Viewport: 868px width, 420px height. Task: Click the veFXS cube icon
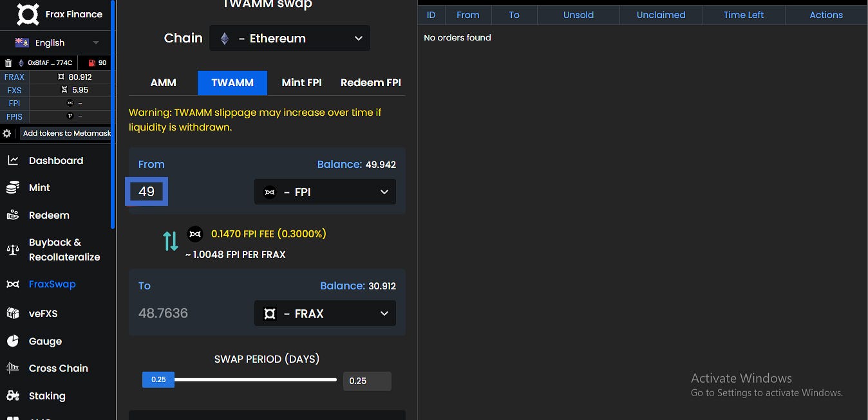pyautogui.click(x=13, y=313)
